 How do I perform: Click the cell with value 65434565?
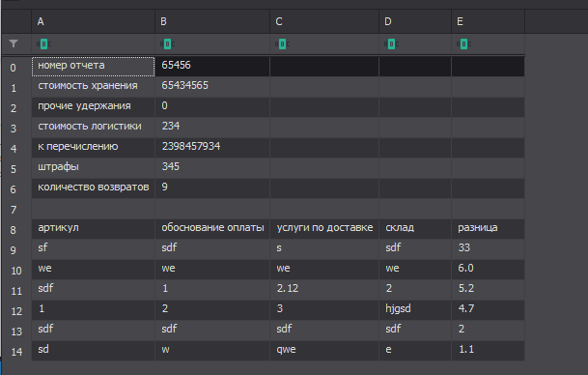[212, 87]
